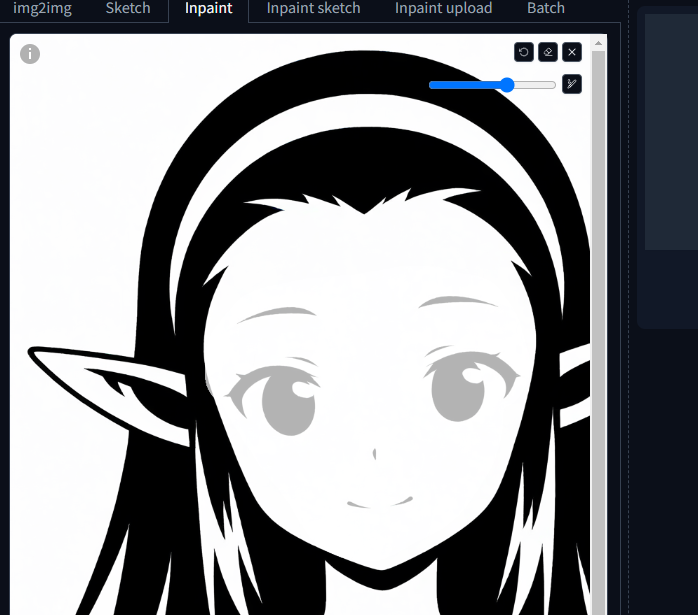Image resolution: width=698 pixels, height=615 pixels.
Task: Switch to Inpaint upload tab
Action: [443, 8]
